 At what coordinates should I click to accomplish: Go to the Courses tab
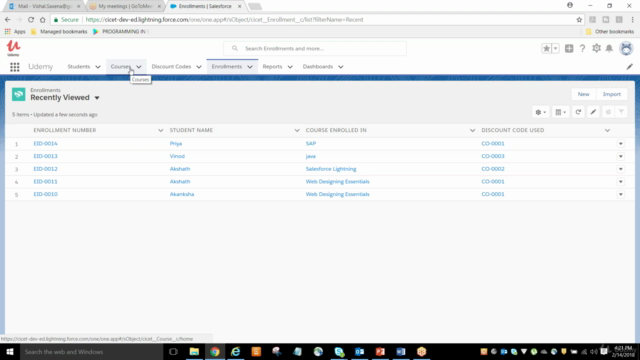point(120,67)
